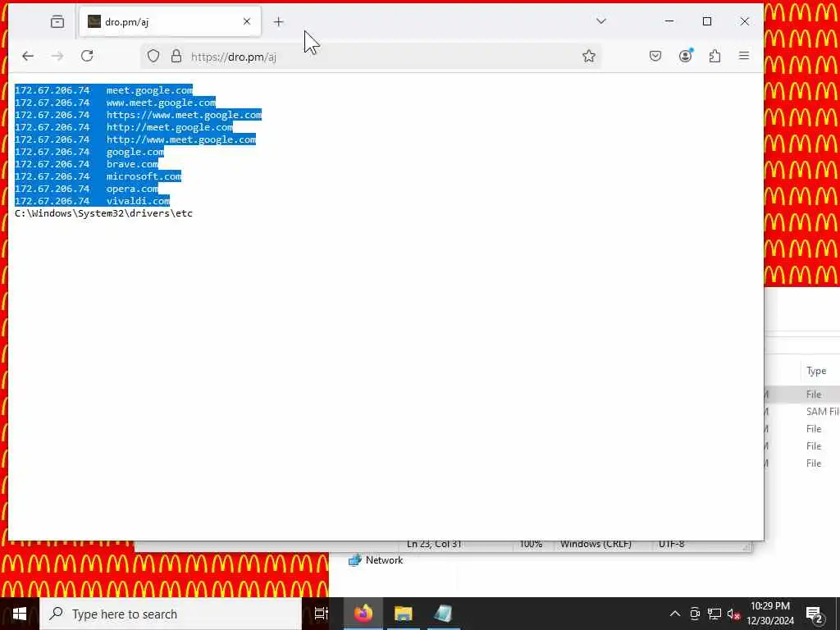This screenshot has height=630, width=840.
Task: Click the C:\Windows\System32\drivers\etc path text
Action: [x=103, y=213]
